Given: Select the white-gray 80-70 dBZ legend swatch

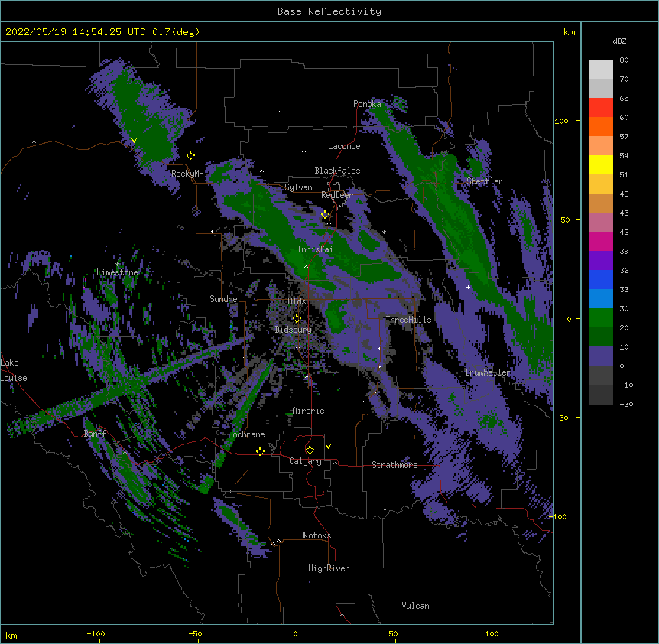Looking at the screenshot, I should (x=601, y=70).
